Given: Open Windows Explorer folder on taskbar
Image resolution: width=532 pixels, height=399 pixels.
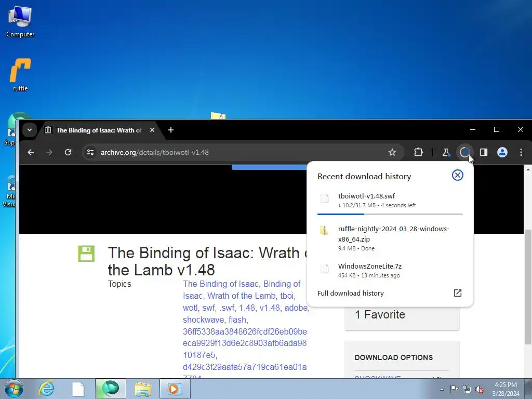Looking at the screenshot, I should click(x=143, y=389).
